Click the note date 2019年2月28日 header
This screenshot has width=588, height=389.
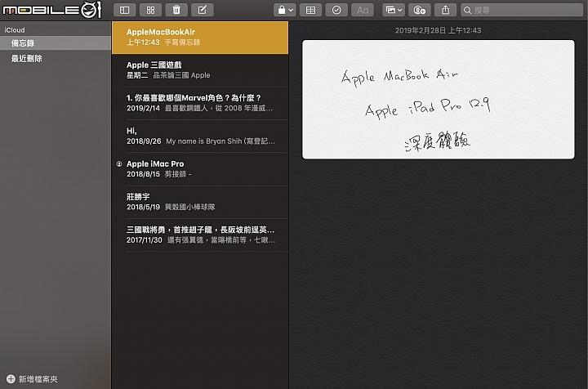click(x=438, y=30)
